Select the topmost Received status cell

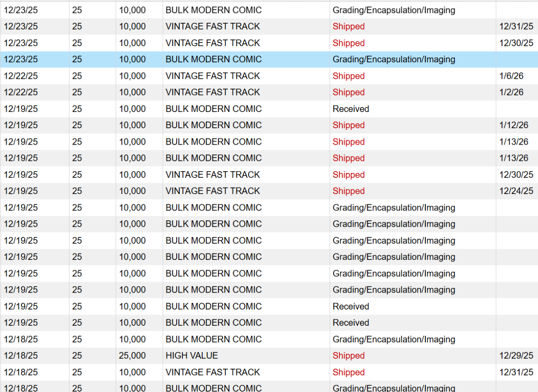[x=351, y=109]
